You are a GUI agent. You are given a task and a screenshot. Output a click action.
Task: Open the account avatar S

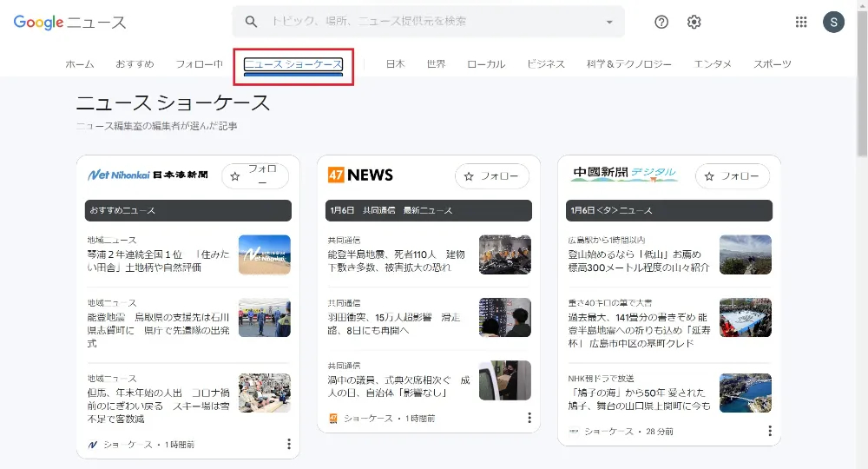pyautogui.click(x=833, y=23)
